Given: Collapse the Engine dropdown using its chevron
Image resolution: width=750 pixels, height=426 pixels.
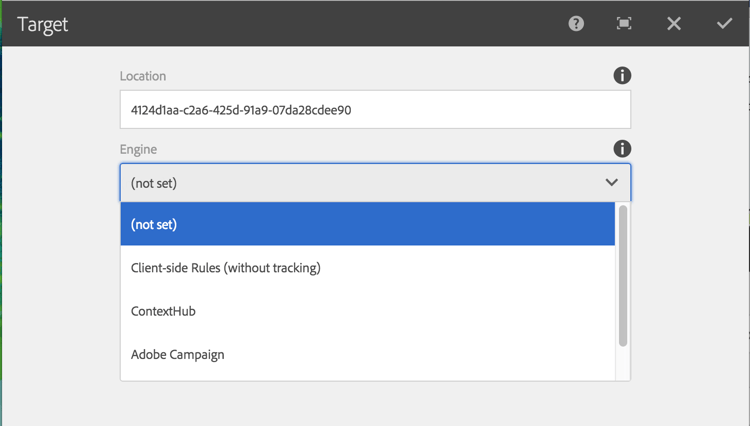Looking at the screenshot, I should [x=612, y=183].
